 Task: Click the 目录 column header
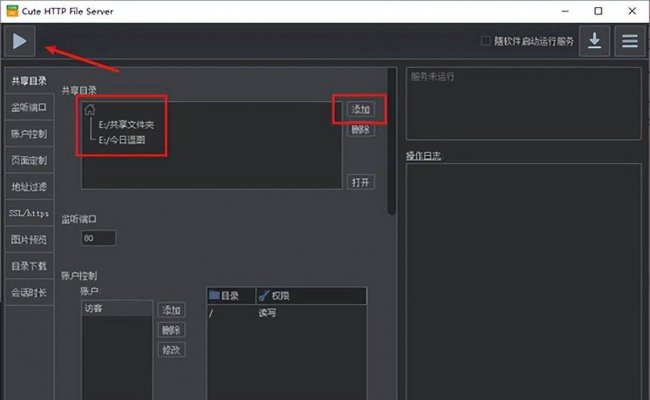231,296
